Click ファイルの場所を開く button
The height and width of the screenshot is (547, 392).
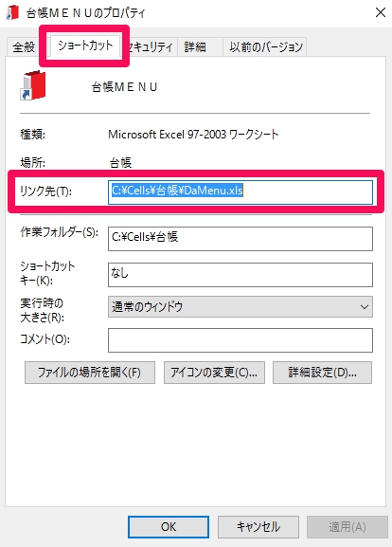pos(90,373)
